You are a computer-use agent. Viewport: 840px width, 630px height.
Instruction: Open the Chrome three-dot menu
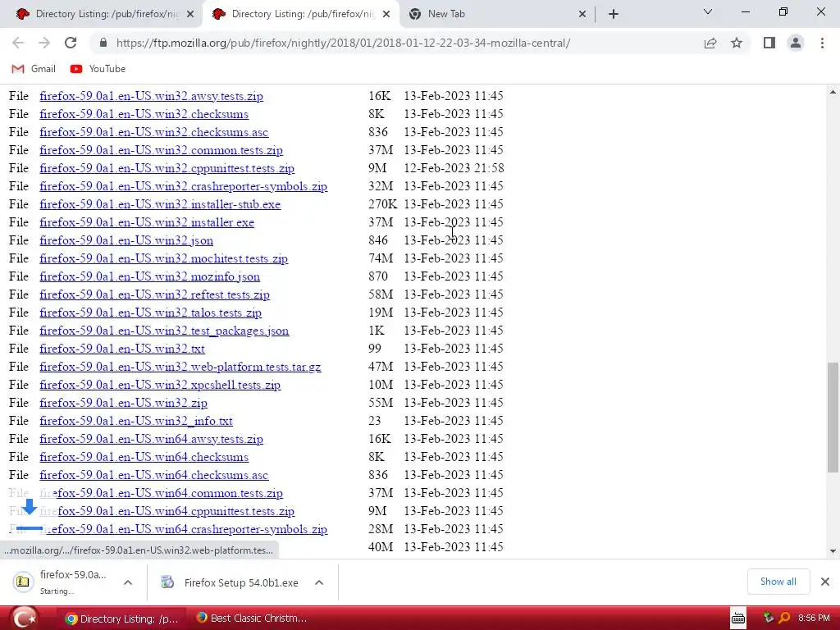pyautogui.click(x=822, y=43)
